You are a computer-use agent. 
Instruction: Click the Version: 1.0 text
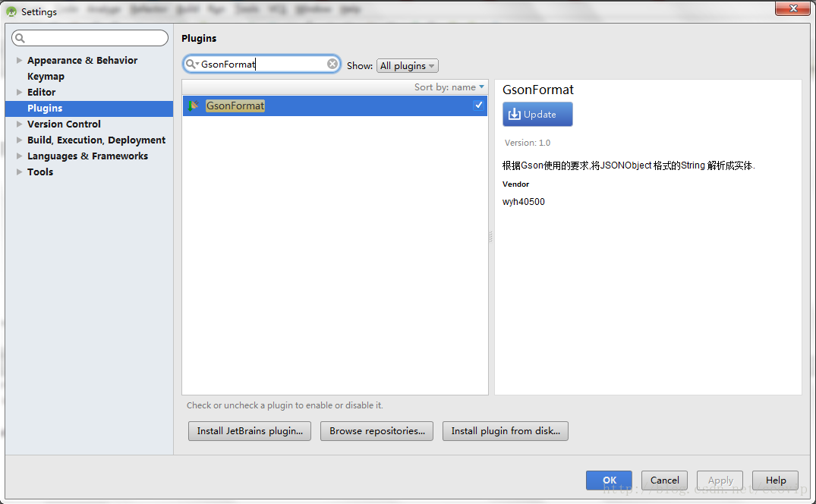527,143
